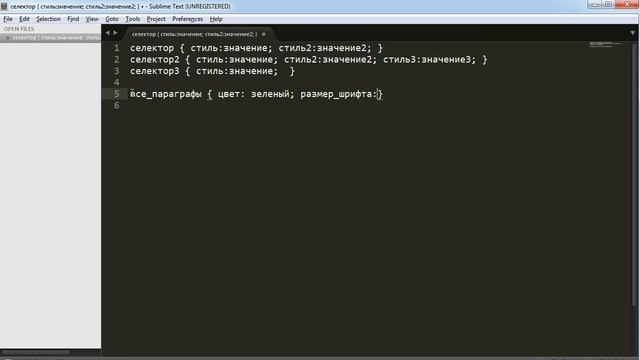Open the File menu

[x=8, y=19]
